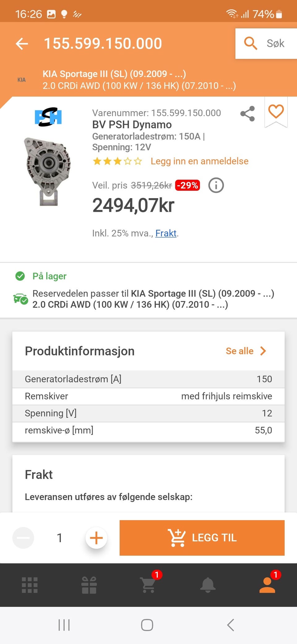View the alternator product image
Viewport: 297px width, 644px height.
[47, 172]
